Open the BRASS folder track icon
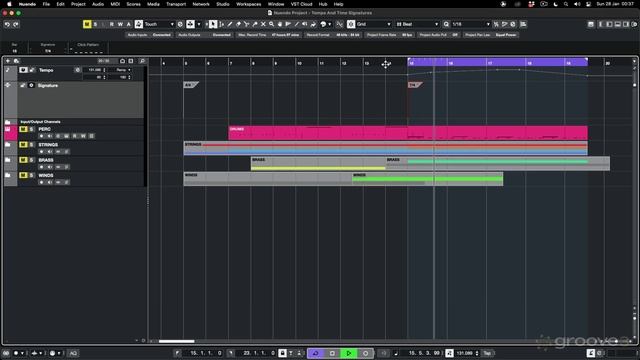Screen dimensions: 640x360 point(8,160)
